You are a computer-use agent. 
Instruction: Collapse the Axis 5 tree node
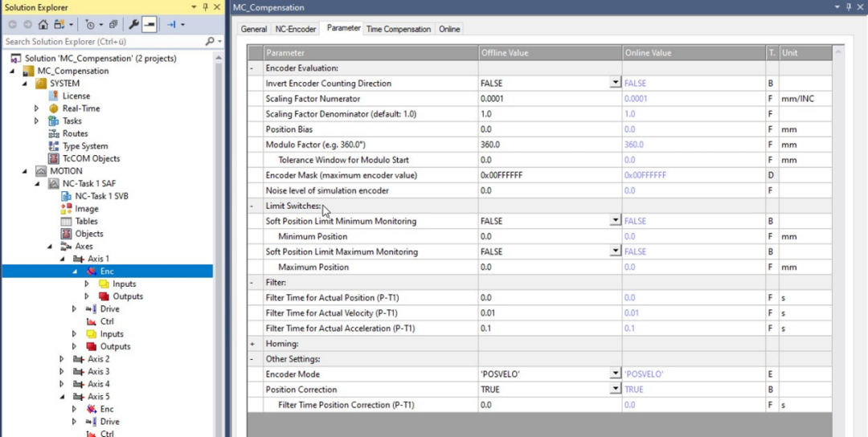62,397
